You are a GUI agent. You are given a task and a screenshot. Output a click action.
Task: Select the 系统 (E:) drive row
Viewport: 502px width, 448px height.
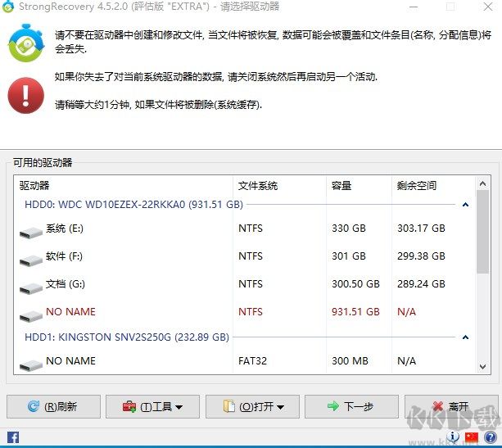pyautogui.click(x=245, y=229)
